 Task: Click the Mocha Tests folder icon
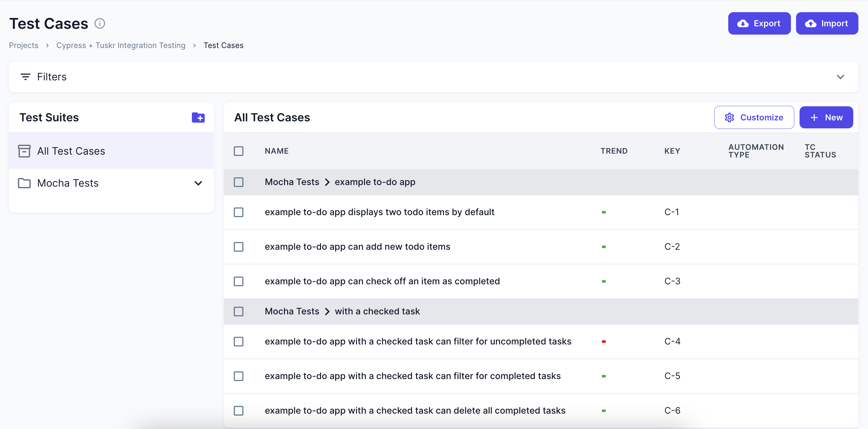[x=24, y=183]
